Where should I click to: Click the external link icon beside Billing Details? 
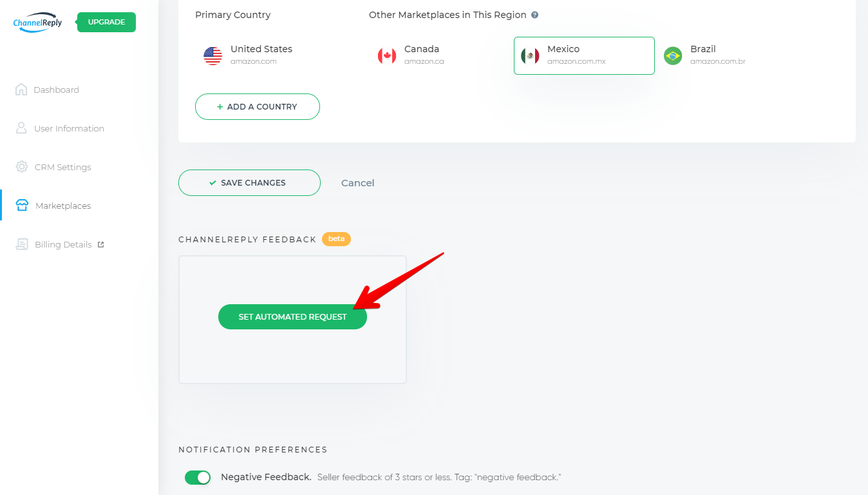click(x=100, y=244)
